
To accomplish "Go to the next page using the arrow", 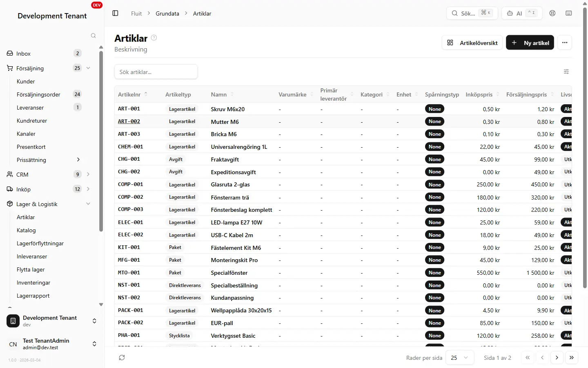I will (557, 357).
